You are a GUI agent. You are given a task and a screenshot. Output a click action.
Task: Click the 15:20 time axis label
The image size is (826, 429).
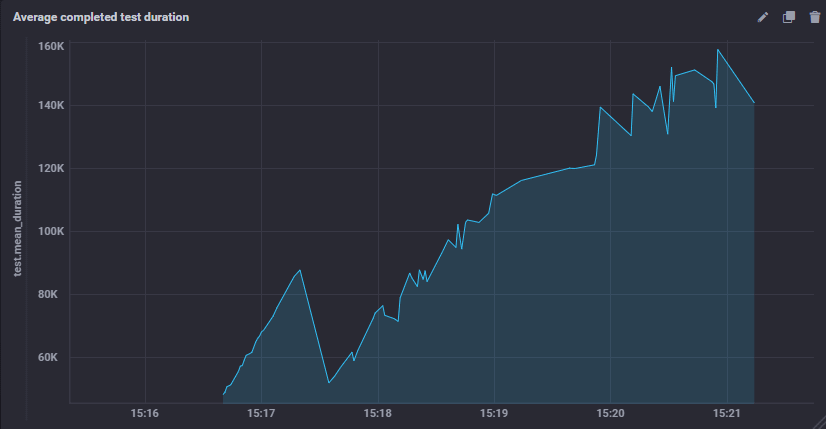611,413
